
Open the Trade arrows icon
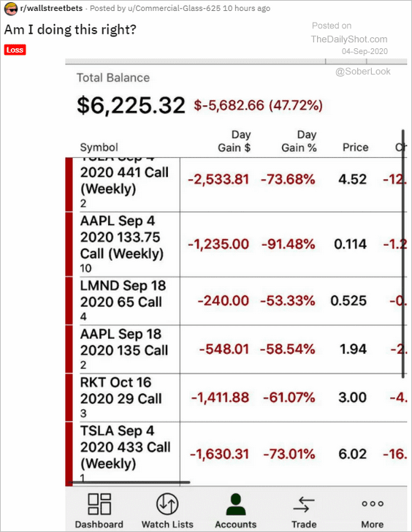(304, 504)
